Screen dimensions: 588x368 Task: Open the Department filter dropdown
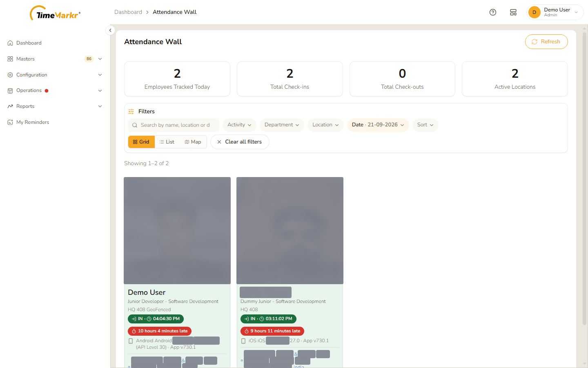tap(282, 125)
